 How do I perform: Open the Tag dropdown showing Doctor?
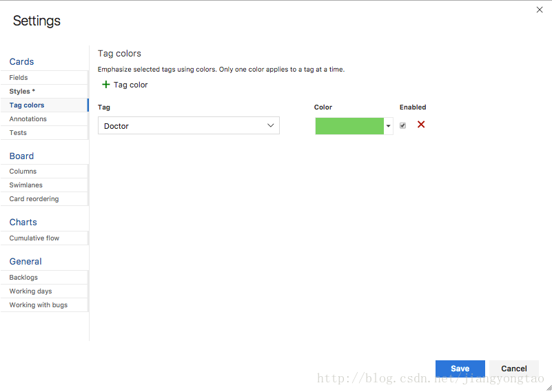(x=189, y=125)
